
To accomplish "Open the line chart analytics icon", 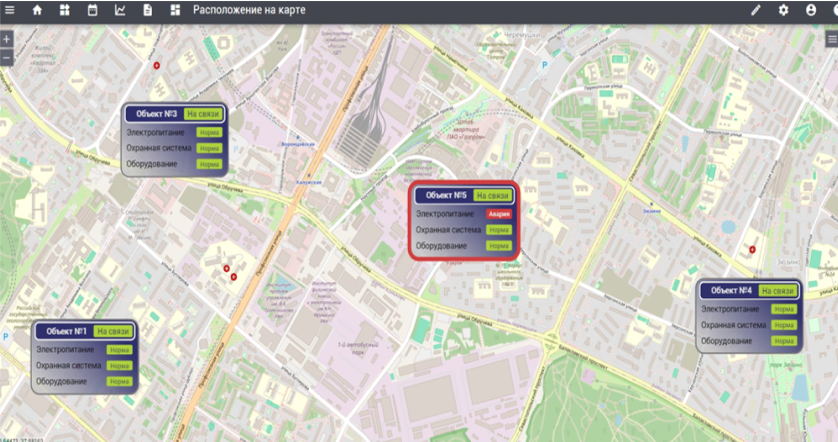I will pyautogui.click(x=120, y=10).
